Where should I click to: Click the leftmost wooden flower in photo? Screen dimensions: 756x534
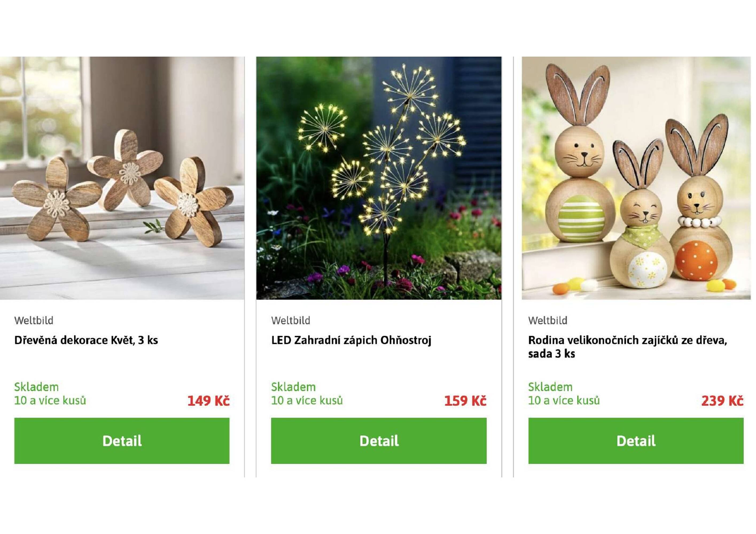(56, 201)
